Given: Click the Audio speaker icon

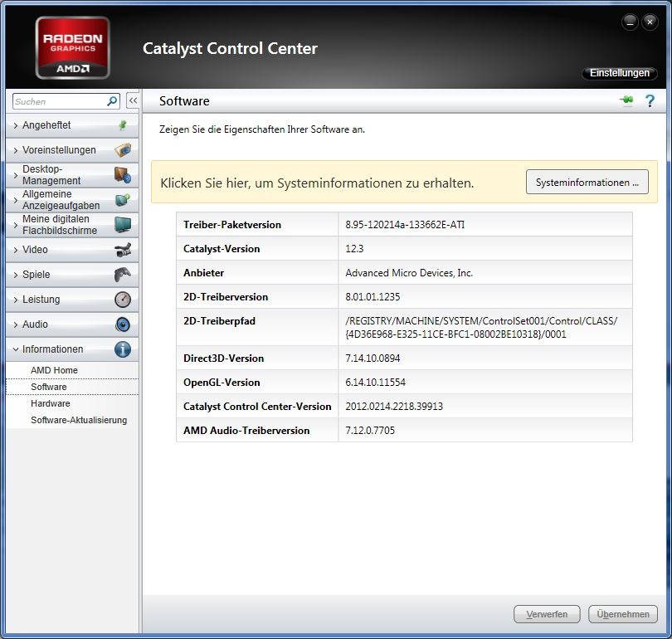Looking at the screenshot, I should (123, 324).
